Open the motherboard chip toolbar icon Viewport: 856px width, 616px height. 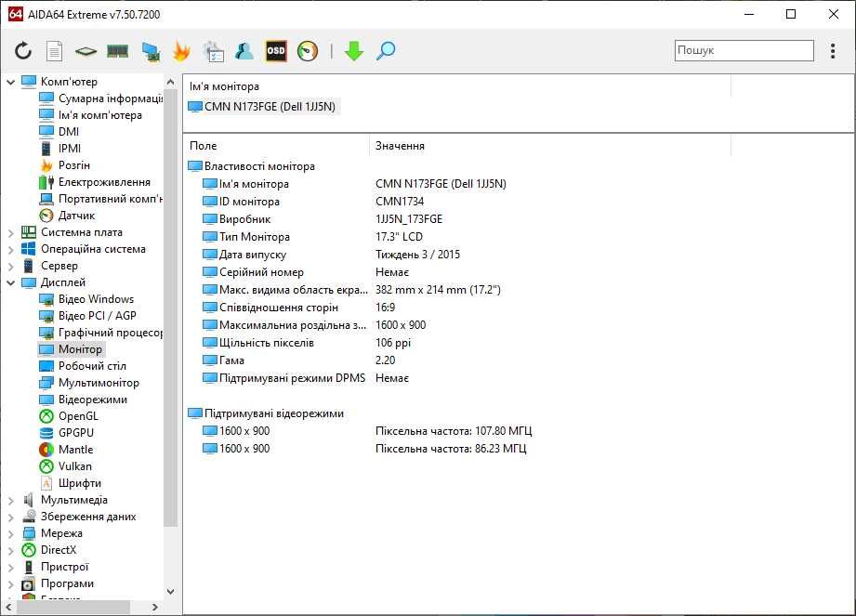tap(86, 52)
